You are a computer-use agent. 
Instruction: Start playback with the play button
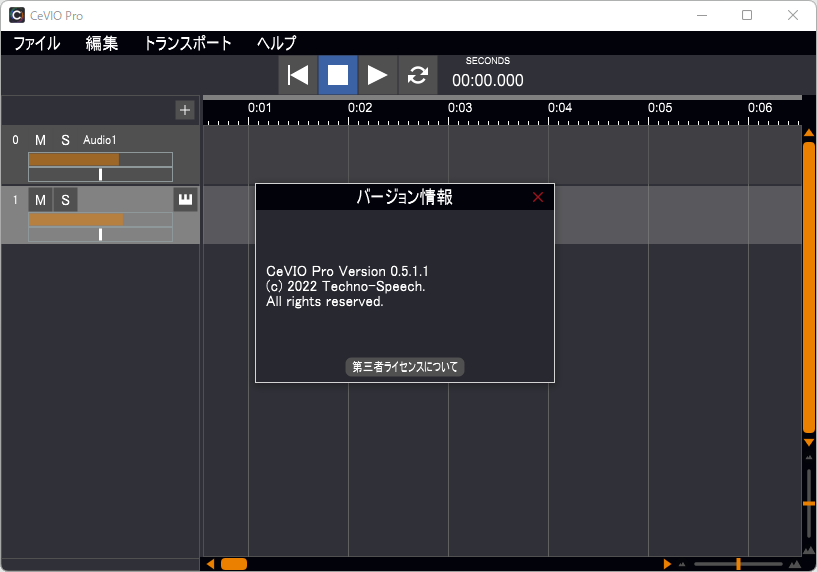pos(377,75)
